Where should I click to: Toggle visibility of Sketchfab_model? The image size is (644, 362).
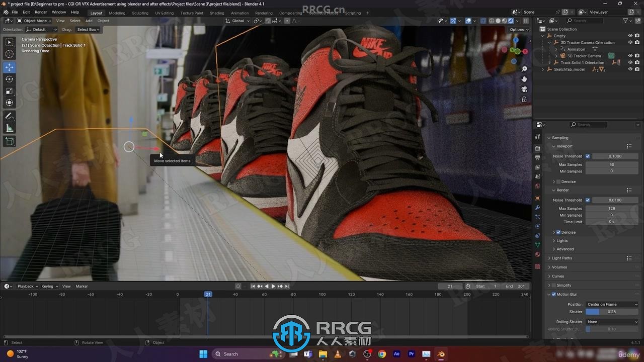pos(630,69)
